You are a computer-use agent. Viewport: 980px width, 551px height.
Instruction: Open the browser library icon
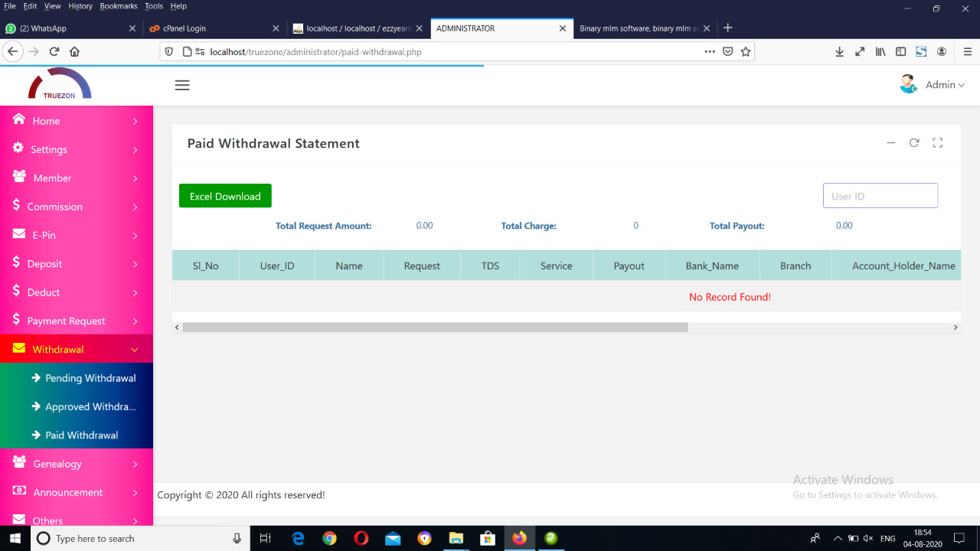coord(880,52)
